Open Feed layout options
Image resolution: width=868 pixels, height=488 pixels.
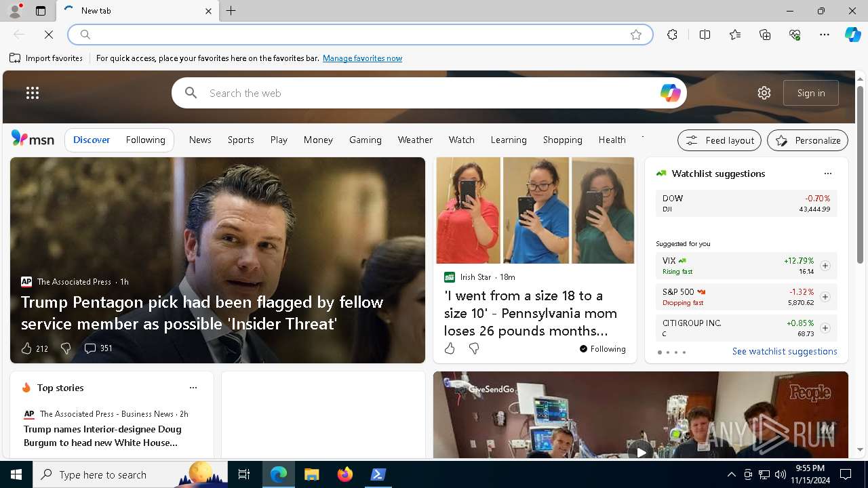719,140
